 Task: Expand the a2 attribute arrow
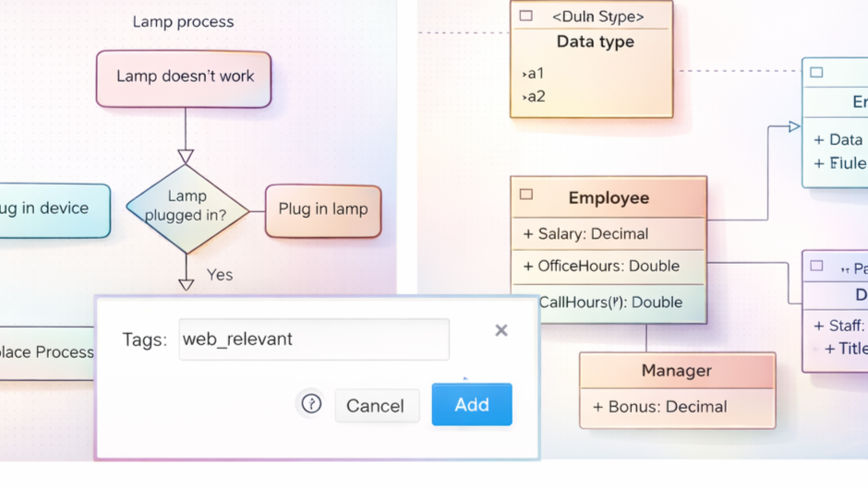point(524,97)
